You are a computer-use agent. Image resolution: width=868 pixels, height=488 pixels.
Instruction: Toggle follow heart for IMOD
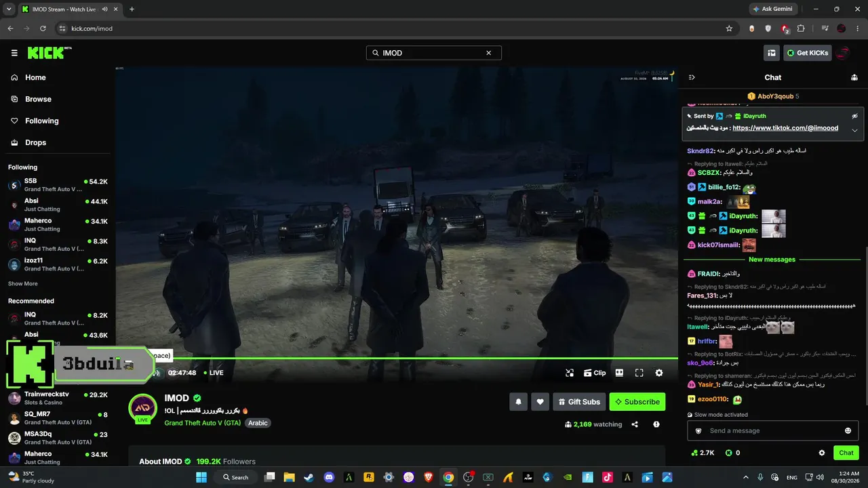540,402
